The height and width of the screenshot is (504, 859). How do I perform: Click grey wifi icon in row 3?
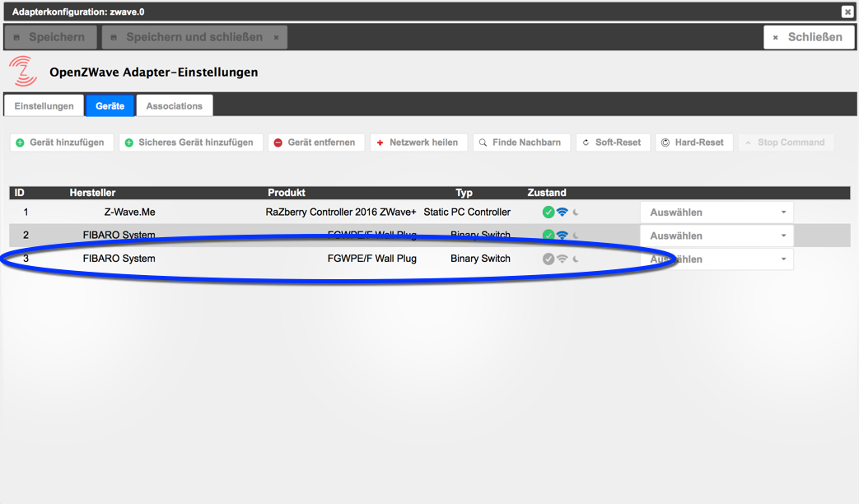point(562,259)
